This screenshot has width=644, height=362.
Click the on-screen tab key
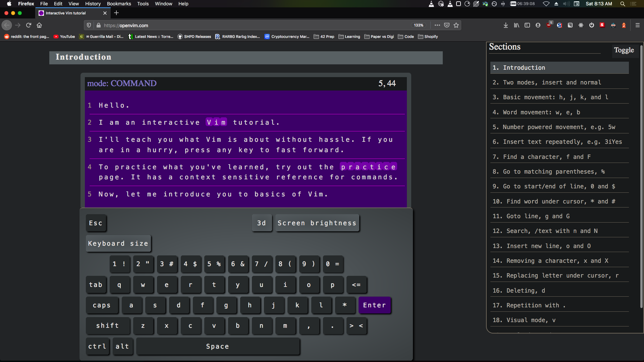tap(96, 285)
